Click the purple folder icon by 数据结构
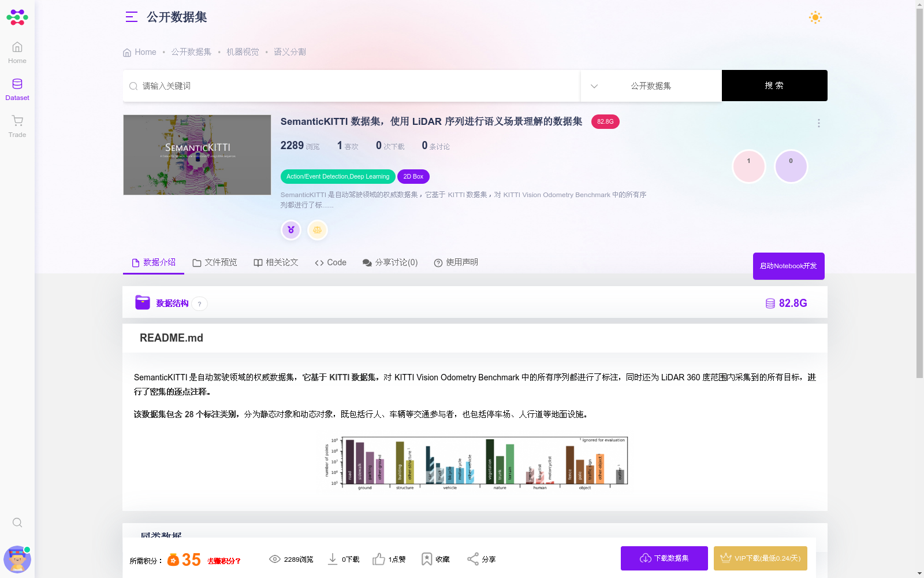 point(143,302)
